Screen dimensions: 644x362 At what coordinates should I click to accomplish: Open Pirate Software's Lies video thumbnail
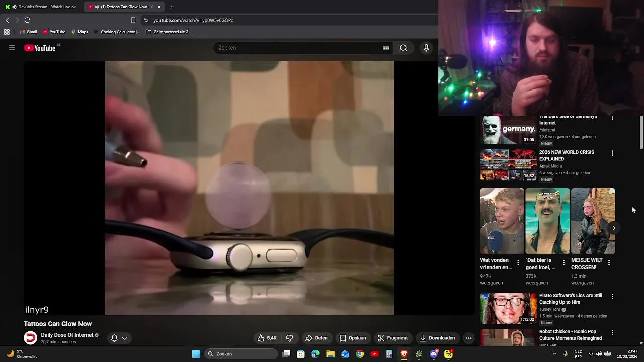coord(508,308)
